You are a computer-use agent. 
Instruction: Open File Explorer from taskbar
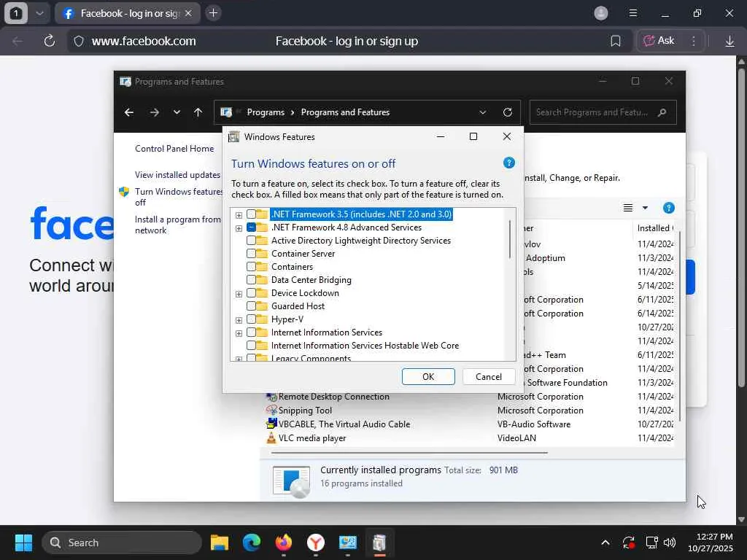tap(220, 542)
